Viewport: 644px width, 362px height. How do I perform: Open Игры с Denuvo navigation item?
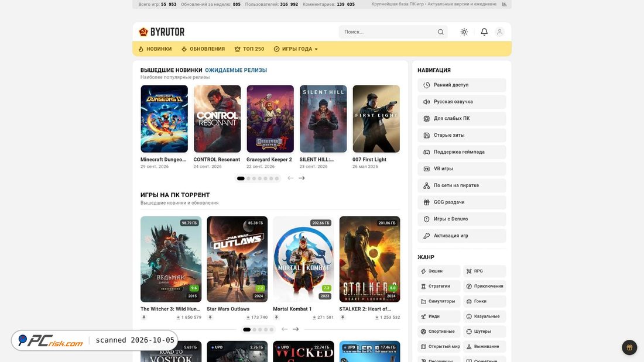click(x=462, y=219)
